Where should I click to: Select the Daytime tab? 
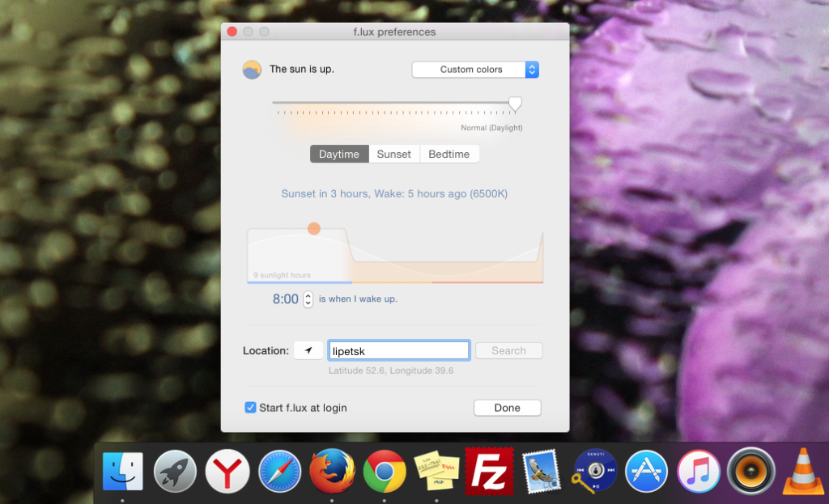339,154
